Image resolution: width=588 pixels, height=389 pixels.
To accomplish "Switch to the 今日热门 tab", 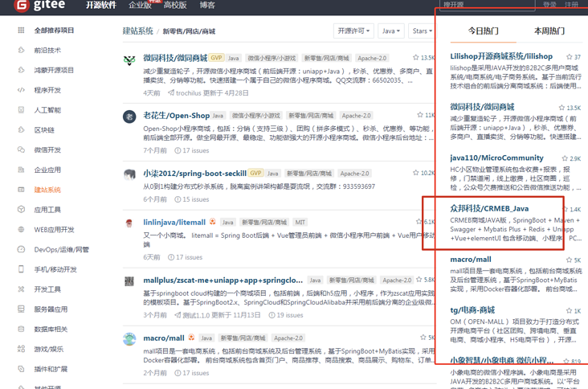I will [x=483, y=31].
